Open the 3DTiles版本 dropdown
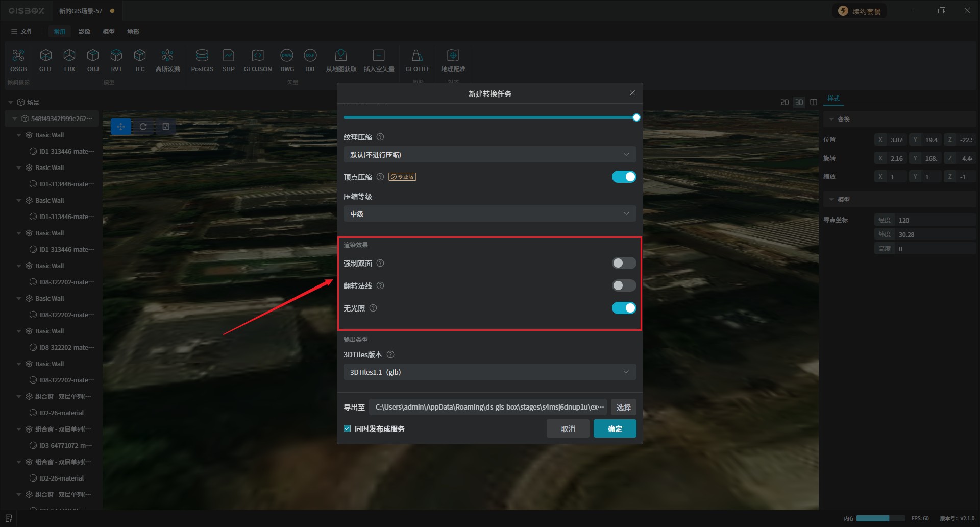This screenshot has width=980, height=527. tap(489, 372)
